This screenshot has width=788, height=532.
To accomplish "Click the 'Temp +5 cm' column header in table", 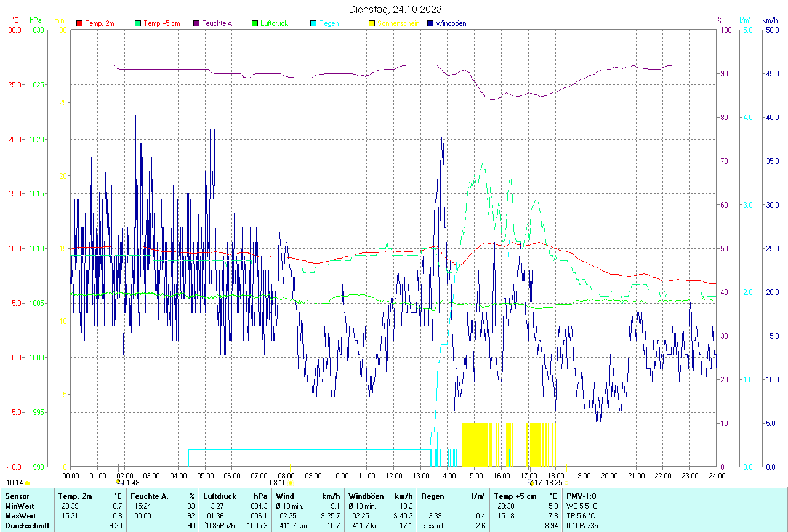I will point(515,496).
